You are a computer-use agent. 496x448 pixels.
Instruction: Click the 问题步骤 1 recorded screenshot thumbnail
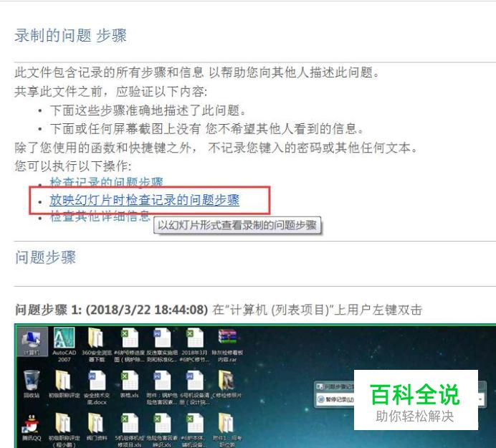(255, 386)
